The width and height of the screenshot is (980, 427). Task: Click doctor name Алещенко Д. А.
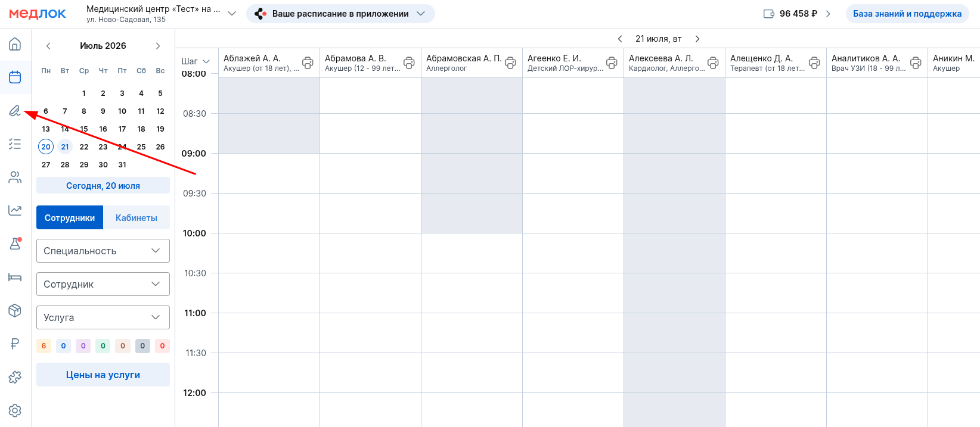click(x=762, y=58)
